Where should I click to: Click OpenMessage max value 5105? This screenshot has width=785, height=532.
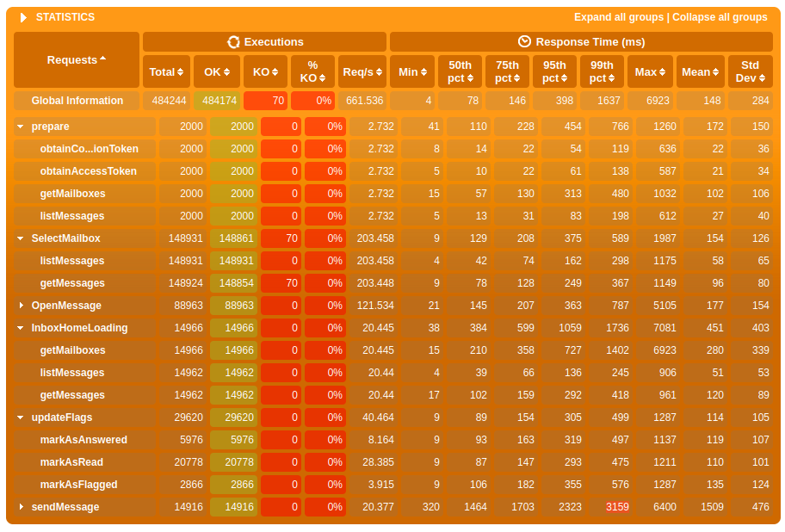coord(664,306)
